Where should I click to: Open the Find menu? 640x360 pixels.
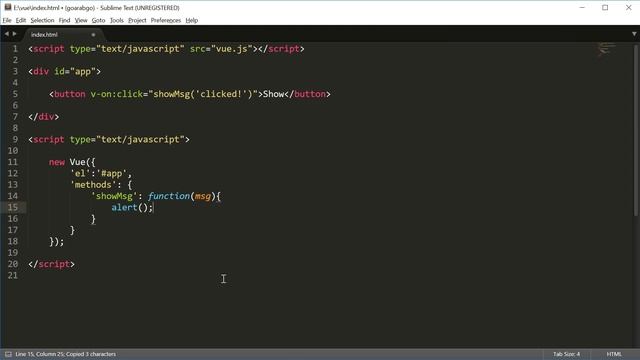[64, 20]
